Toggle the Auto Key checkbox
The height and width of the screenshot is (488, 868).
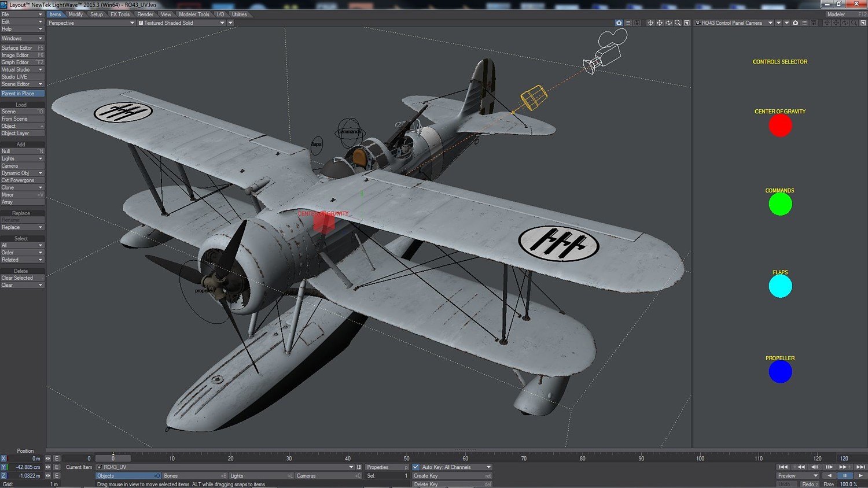[415, 467]
